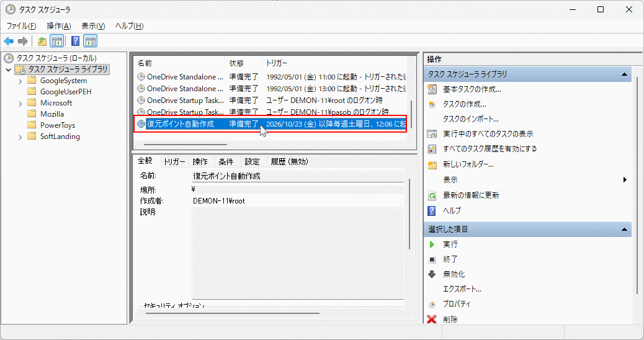Expand the GoogleSystem folder node
This screenshot has height=340, width=644.
(20, 81)
